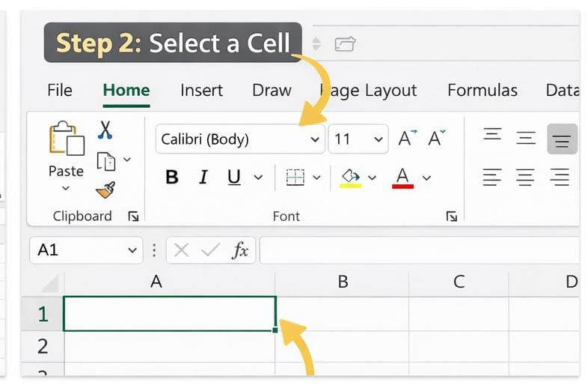The width and height of the screenshot is (588, 388).
Task: Toggle Underline formatting
Action: [234, 178]
